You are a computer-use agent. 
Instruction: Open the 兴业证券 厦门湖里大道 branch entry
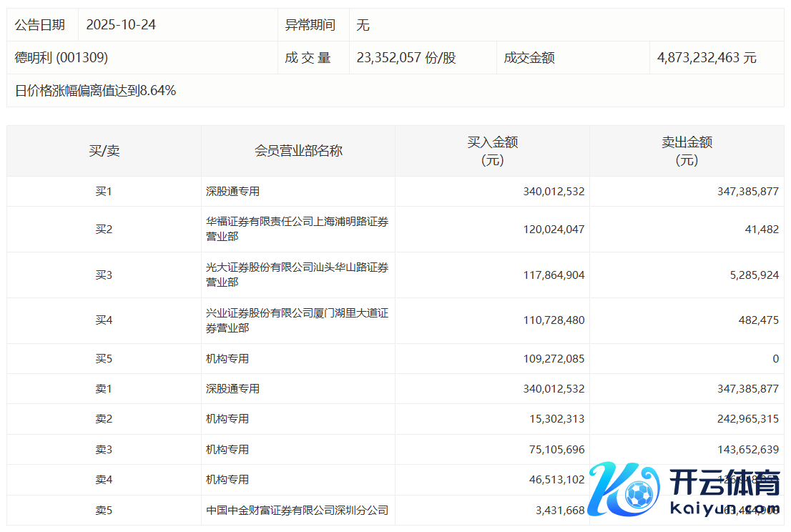(297, 320)
